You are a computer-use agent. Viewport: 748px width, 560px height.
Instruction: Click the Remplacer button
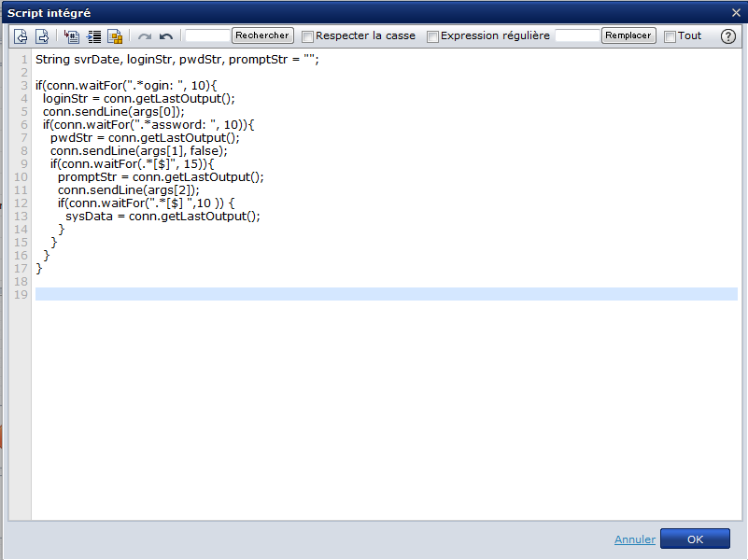pos(628,35)
